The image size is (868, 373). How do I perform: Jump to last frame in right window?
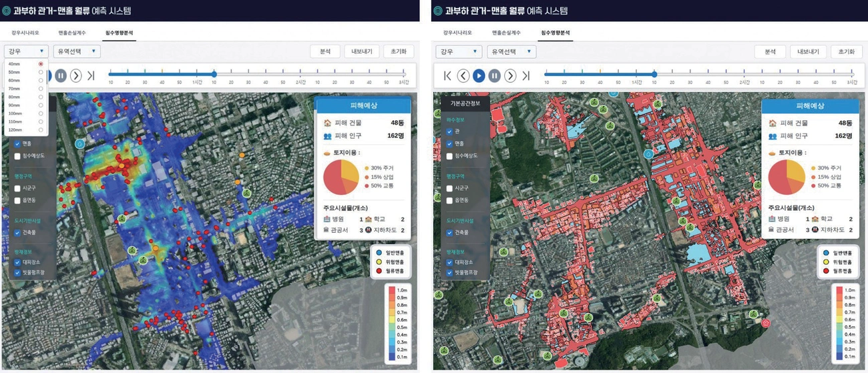526,75
